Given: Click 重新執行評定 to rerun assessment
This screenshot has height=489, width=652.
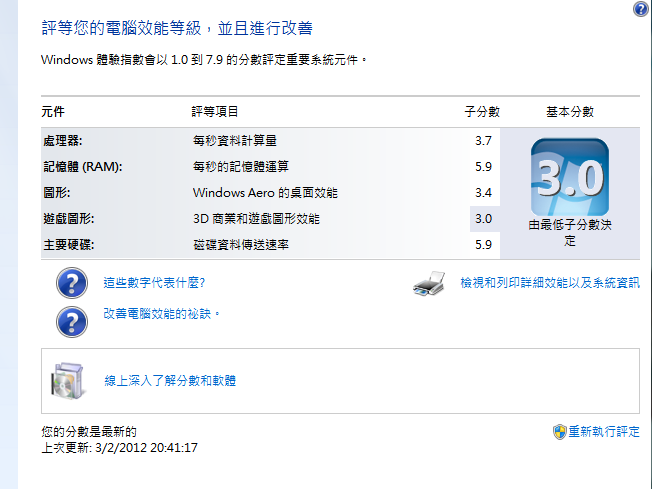Looking at the screenshot, I should tap(604, 432).
